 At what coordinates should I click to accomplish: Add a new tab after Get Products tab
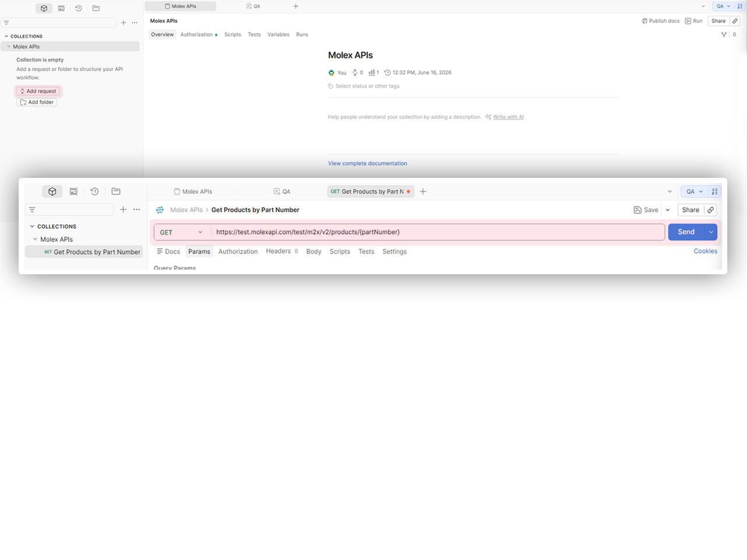[x=423, y=191]
